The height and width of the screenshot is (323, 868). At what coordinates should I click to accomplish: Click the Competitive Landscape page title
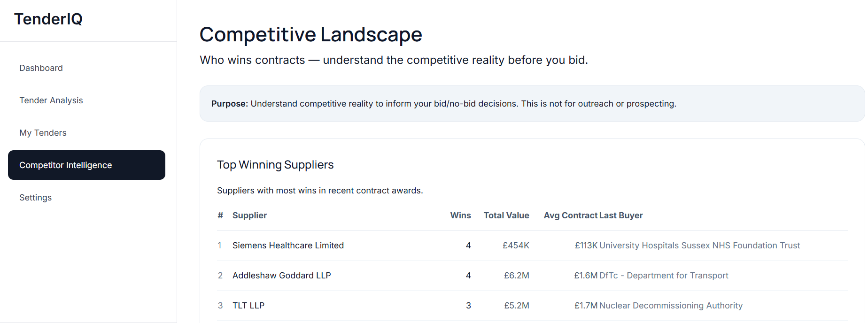(311, 35)
